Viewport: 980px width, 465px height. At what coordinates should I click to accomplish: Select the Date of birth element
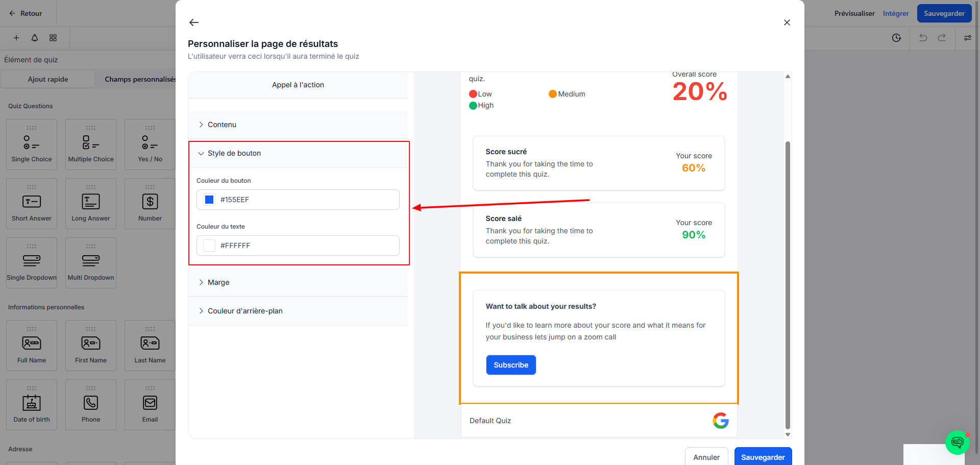pyautogui.click(x=32, y=405)
